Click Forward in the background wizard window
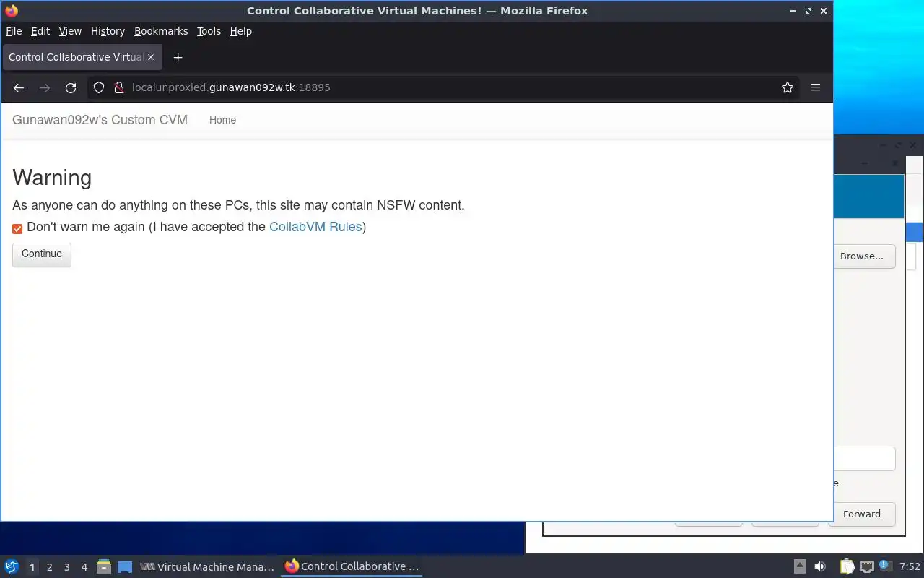 click(x=862, y=514)
